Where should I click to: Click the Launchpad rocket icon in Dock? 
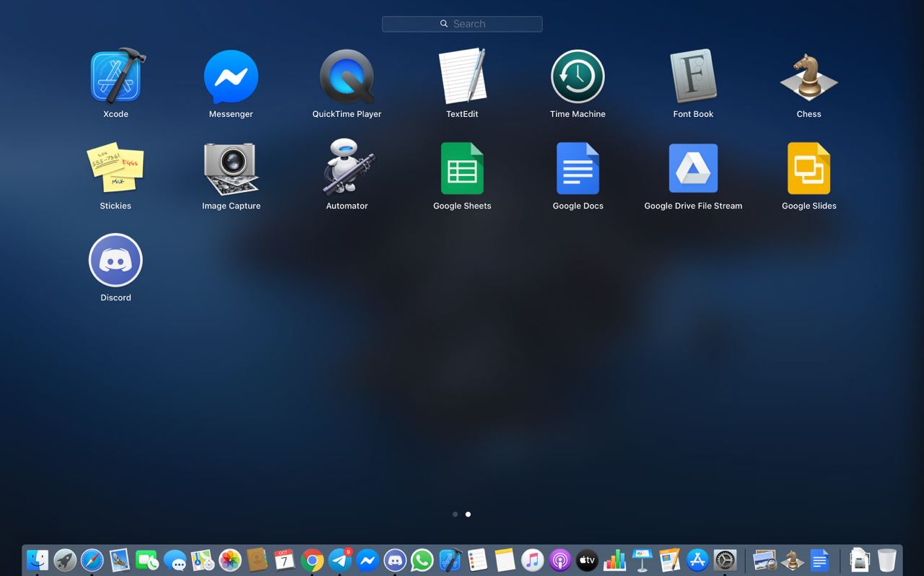pos(65,560)
